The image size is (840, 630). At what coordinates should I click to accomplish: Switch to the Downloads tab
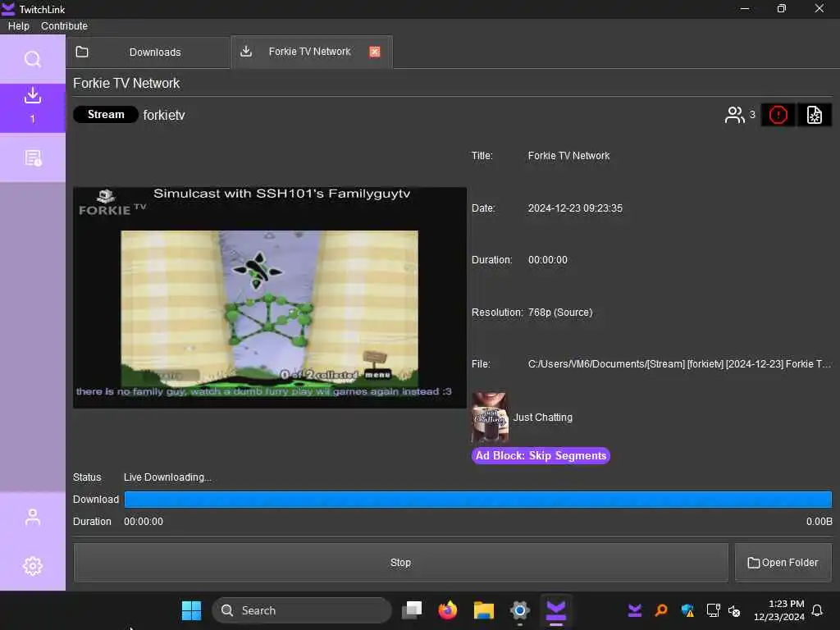(x=148, y=52)
